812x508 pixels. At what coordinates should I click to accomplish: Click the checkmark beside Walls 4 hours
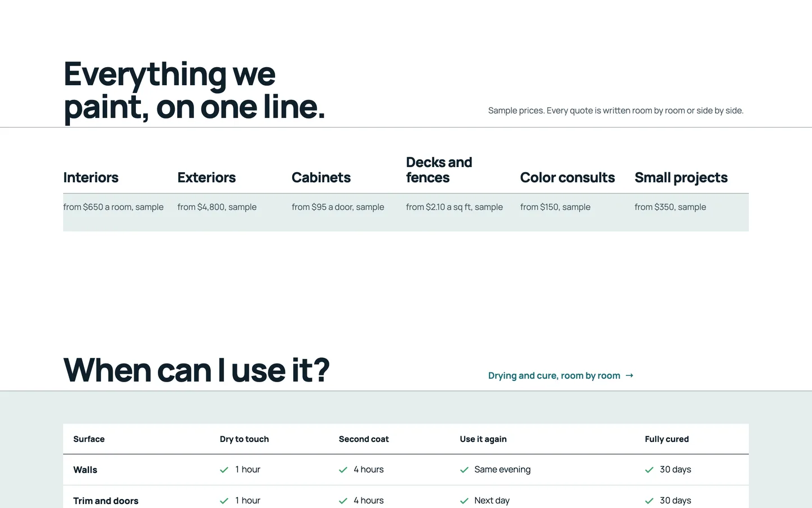(343, 470)
